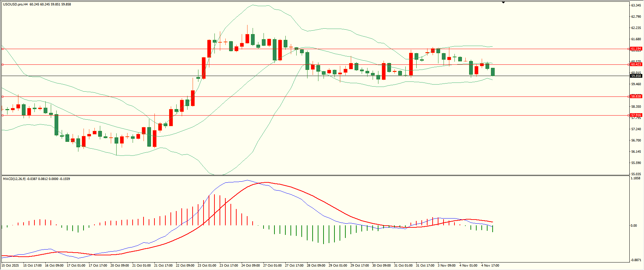The height and width of the screenshot is (270, 644).
Task: Select the right handle of 57.916 line
Action: pyautogui.click(x=629, y=115)
